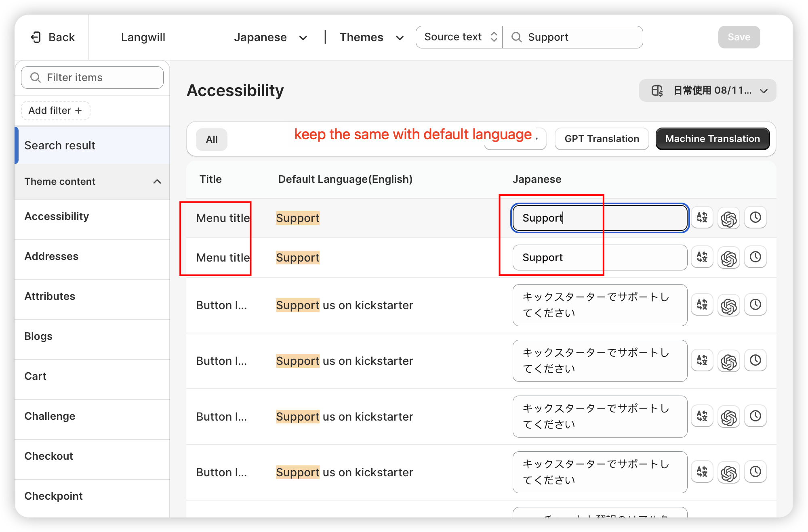
Task: Click GPT icon in third kickstarter row
Action: (x=729, y=417)
